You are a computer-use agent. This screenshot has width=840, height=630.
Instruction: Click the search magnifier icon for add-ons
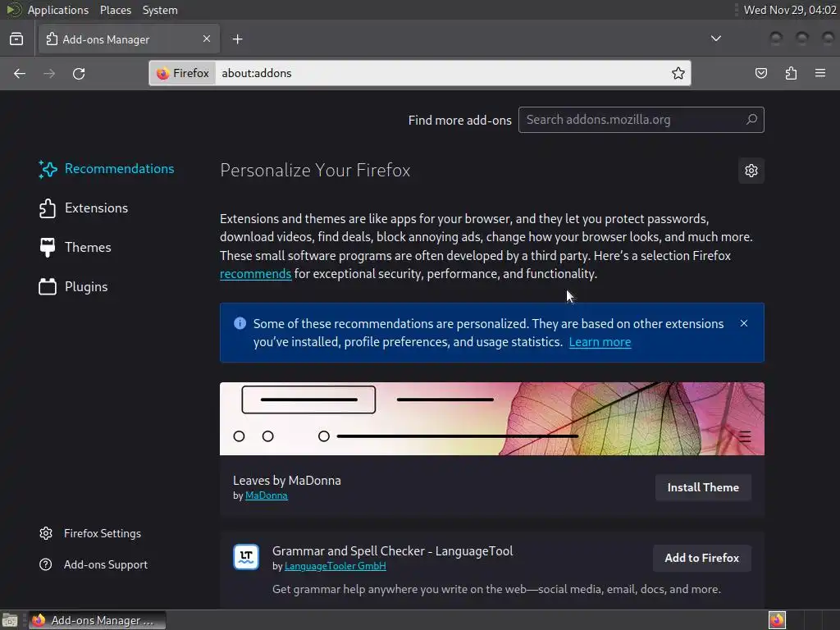tap(751, 120)
